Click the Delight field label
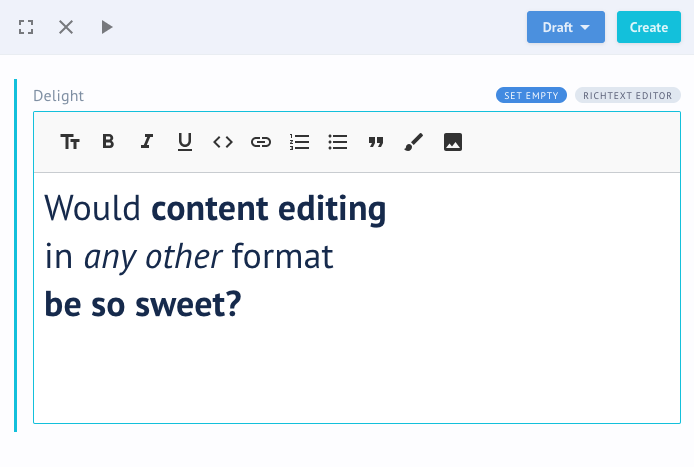Screen dimensions: 694x467 click(58, 96)
